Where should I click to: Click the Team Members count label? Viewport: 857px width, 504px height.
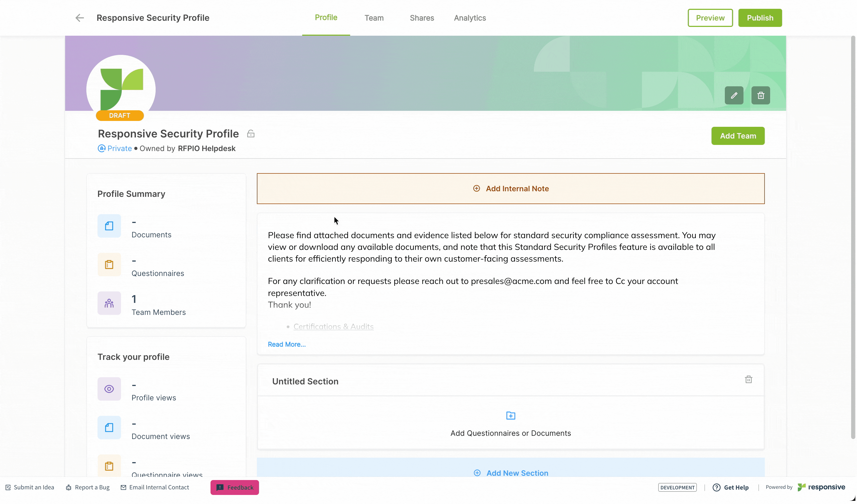pos(159,312)
